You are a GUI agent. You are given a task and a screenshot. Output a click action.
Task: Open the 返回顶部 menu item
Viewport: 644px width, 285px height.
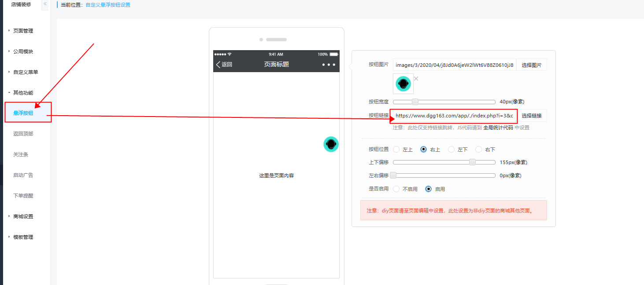click(23, 134)
